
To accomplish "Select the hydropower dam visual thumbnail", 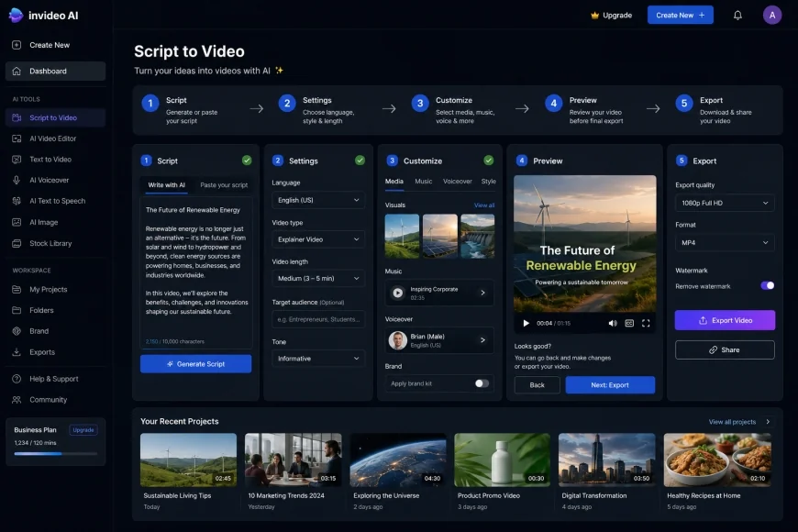I will click(477, 236).
